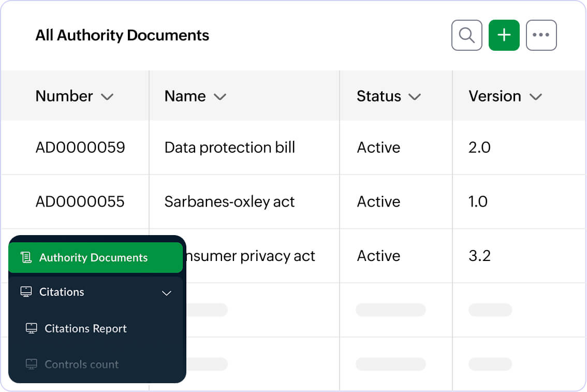Select the Controls count menu item
Screen dimensions: 587x392
coord(82,365)
